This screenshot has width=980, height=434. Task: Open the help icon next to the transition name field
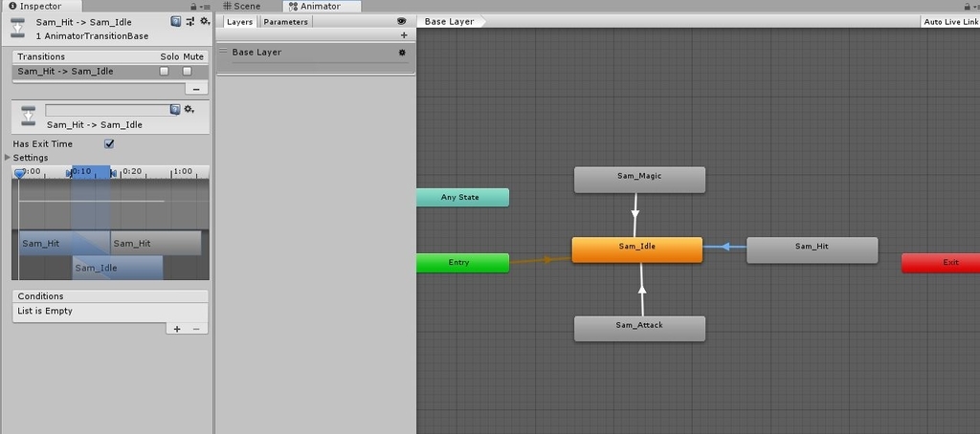(176, 110)
